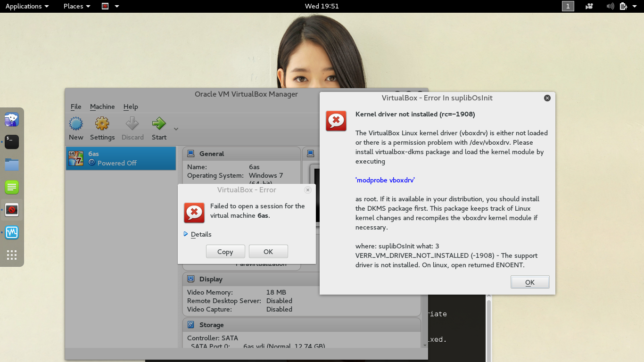Open the Terminal from the dock
This screenshot has height=362, width=644.
click(x=12, y=142)
